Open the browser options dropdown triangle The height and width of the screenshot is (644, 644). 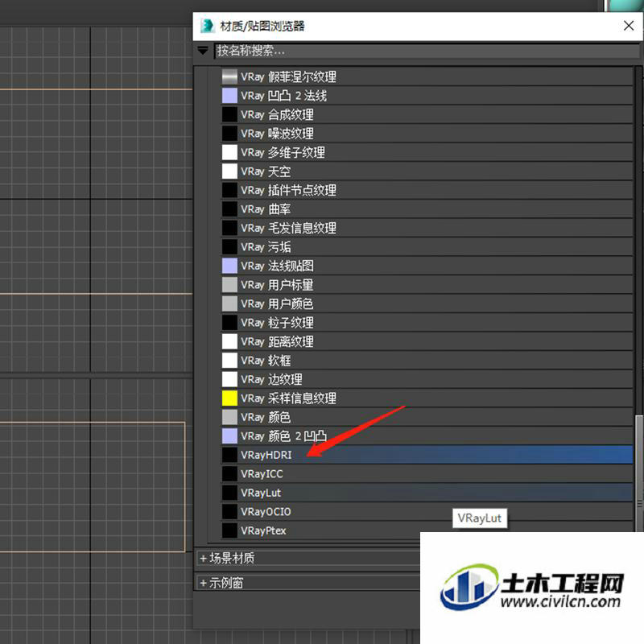click(x=203, y=51)
